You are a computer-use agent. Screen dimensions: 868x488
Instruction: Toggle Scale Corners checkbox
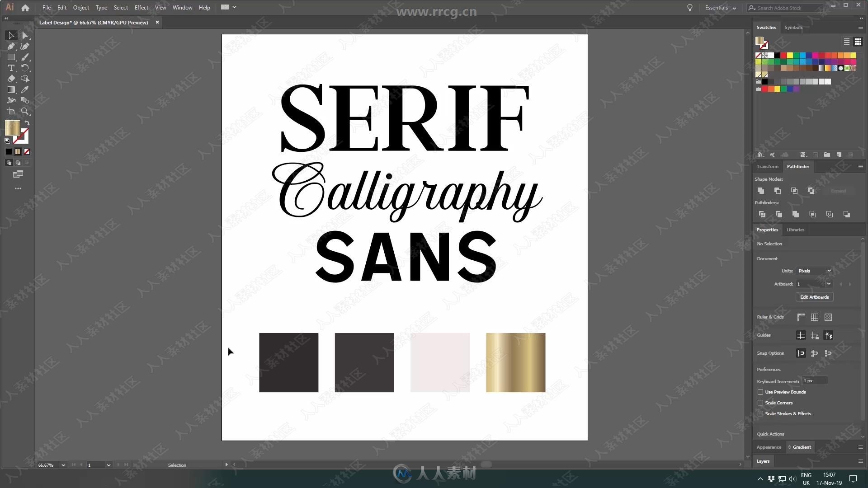(x=760, y=402)
